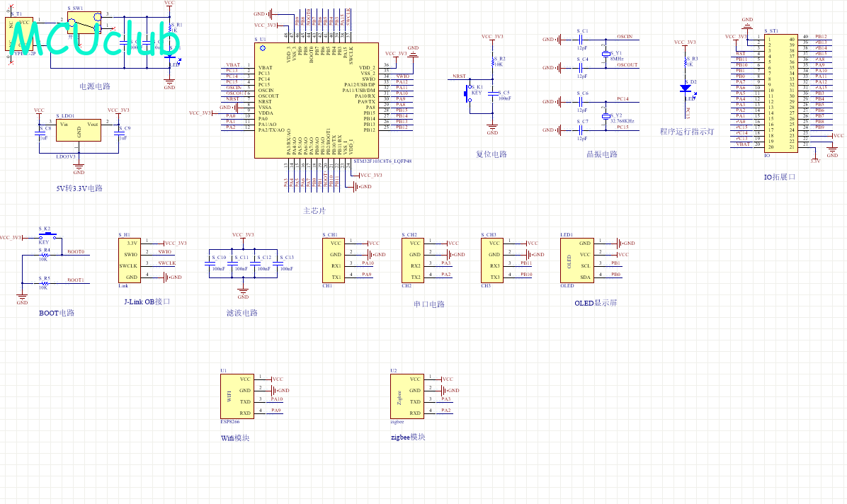Click the 'Wifi模块' label
The height and width of the screenshot is (504, 847).
[236, 438]
